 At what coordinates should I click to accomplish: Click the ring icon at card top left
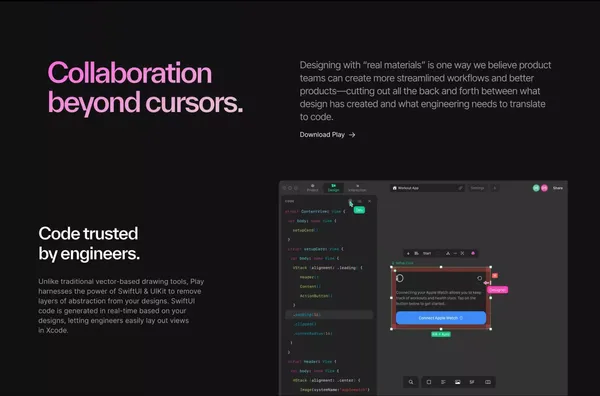(400, 278)
